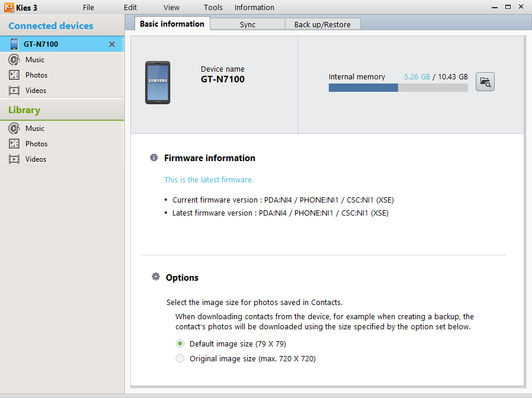532x398 pixels.
Task: Maximize the Kies 3 window
Action: tap(508, 7)
